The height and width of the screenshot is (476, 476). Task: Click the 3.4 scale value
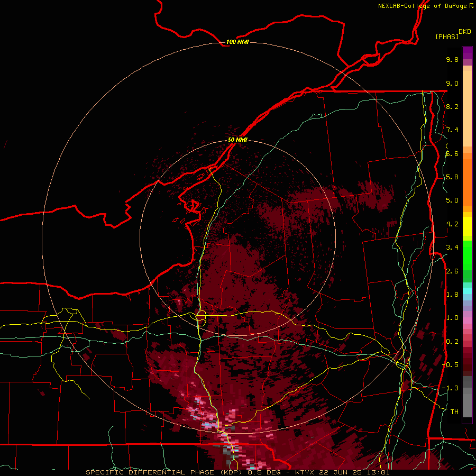pos(452,248)
